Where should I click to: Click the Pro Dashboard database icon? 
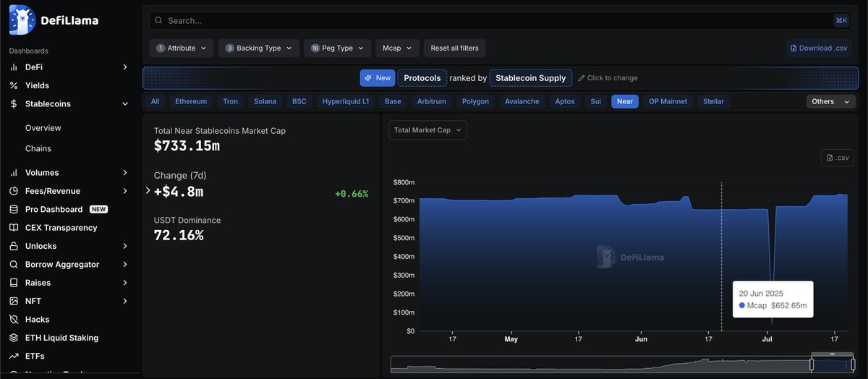(14, 210)
